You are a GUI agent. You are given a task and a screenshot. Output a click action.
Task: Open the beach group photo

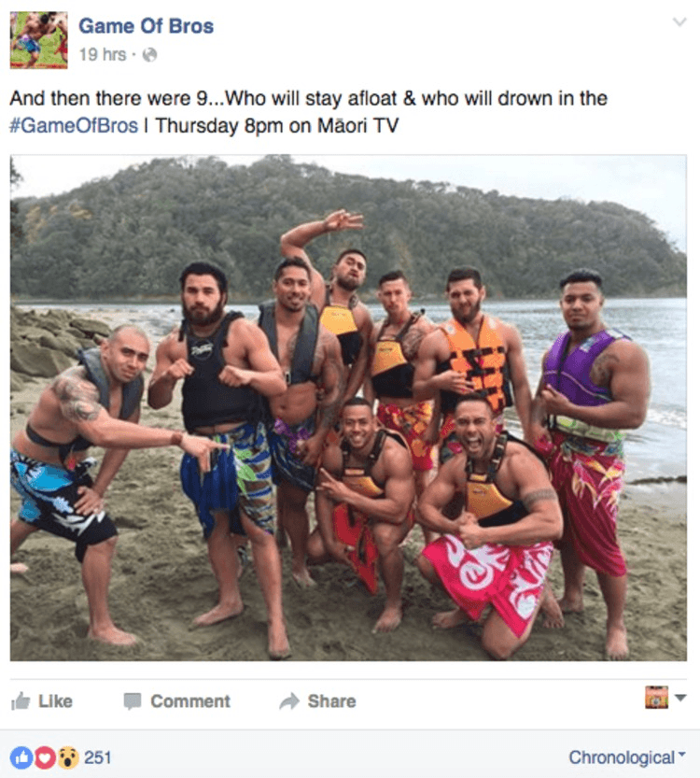348,408
